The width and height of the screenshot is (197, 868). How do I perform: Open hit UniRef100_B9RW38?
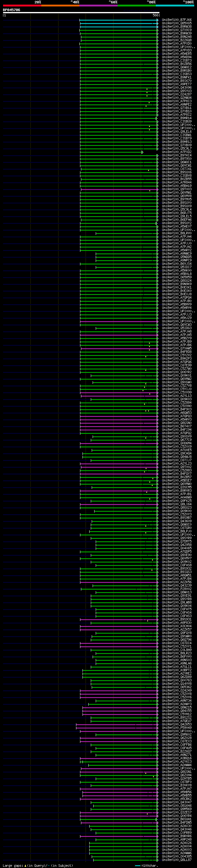tap(177, 26)
